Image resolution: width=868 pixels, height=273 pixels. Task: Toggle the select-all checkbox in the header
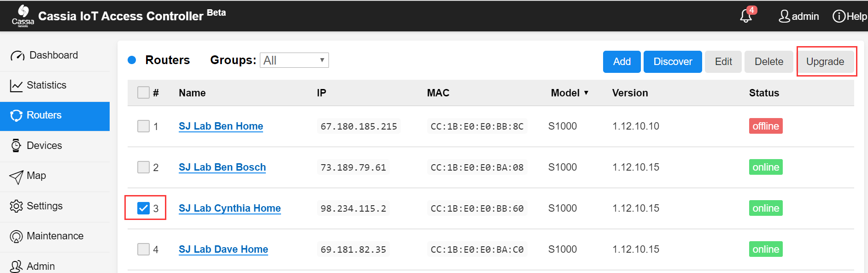coord(143,93)
